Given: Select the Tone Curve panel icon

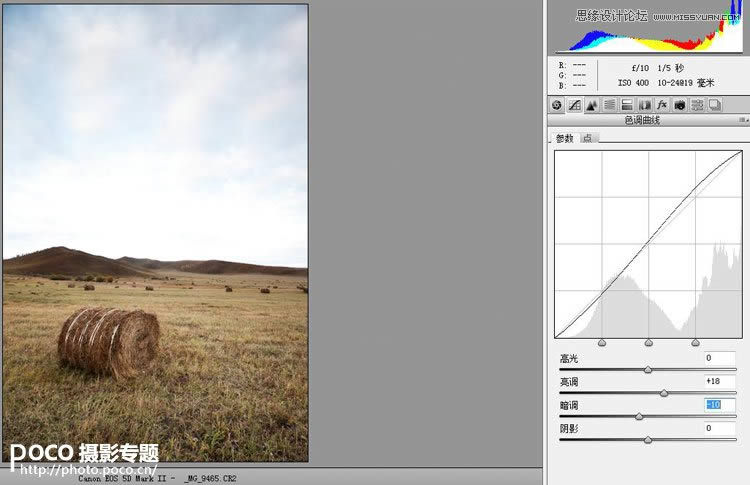Looking at the screenshot, I should (x=575, y=105).
